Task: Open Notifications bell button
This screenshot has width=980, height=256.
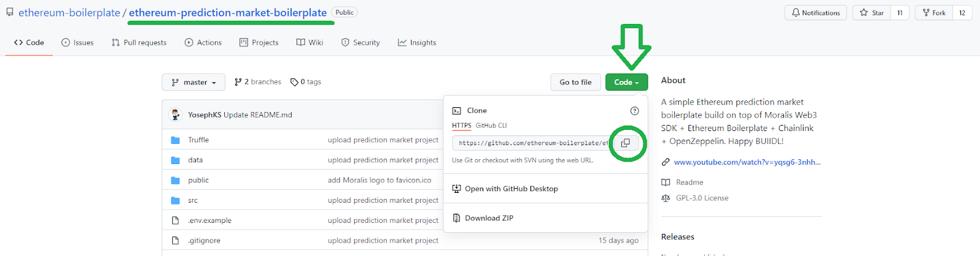Action: coord(815,13)
